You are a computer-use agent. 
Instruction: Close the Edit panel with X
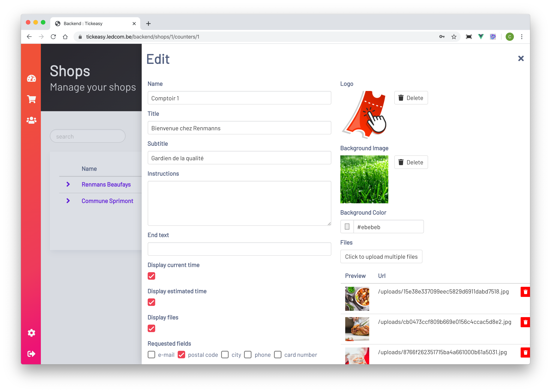tap(521, 58)
